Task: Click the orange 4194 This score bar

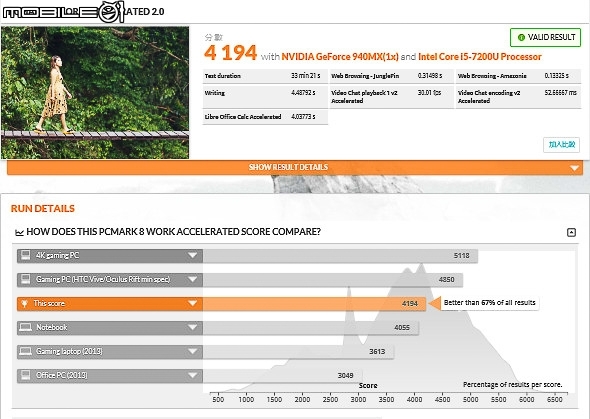Action: (314, 304)
